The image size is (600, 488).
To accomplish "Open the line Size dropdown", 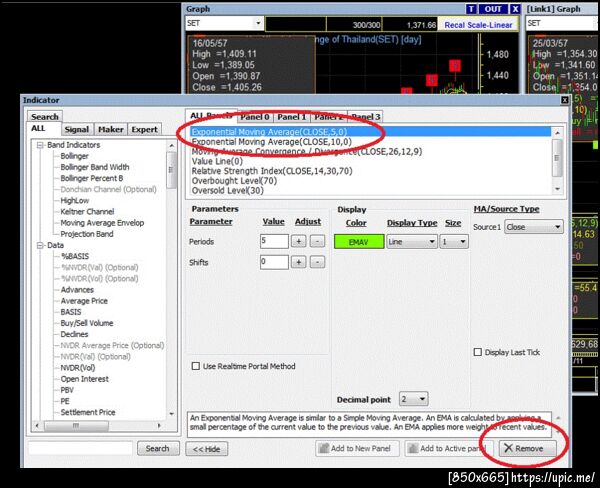I will [454, 242].
